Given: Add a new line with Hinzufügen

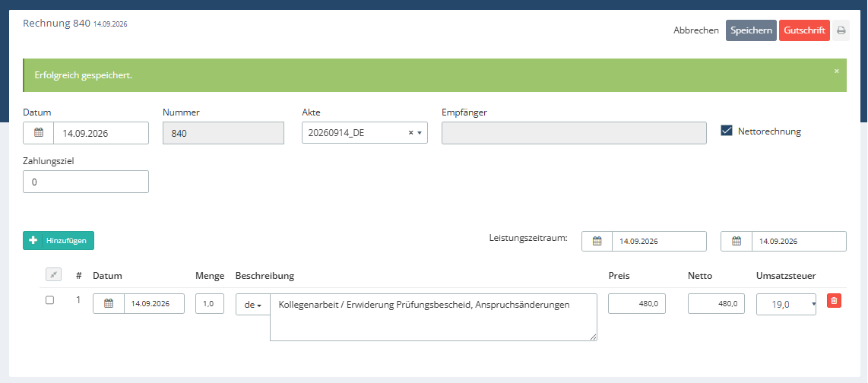Looking at the screenshot, I should tap(59, 240).
